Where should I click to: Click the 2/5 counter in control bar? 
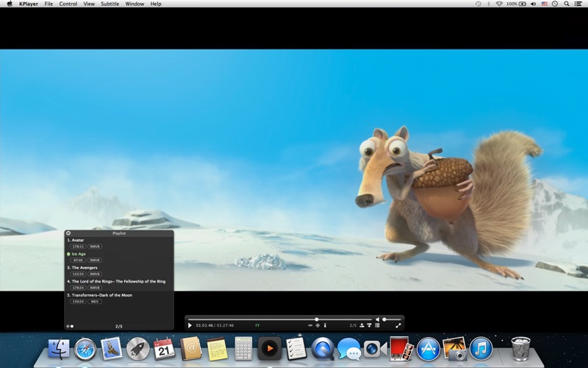353,325
